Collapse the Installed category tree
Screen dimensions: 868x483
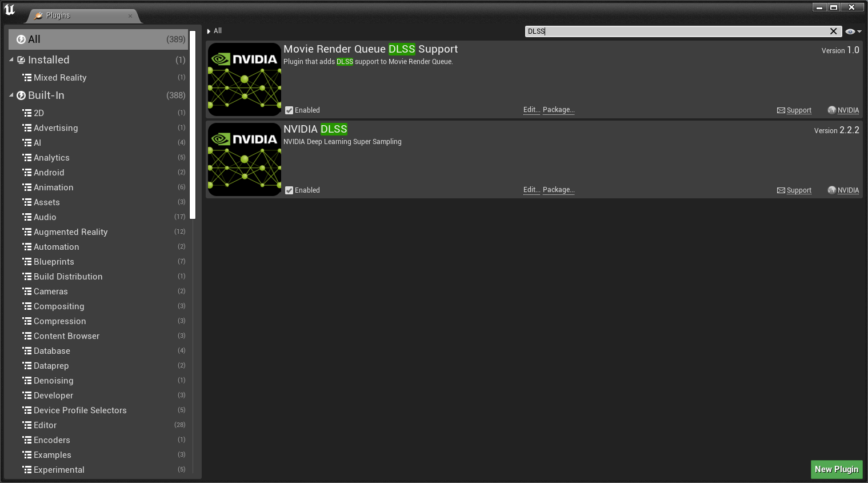coord(11,59)
